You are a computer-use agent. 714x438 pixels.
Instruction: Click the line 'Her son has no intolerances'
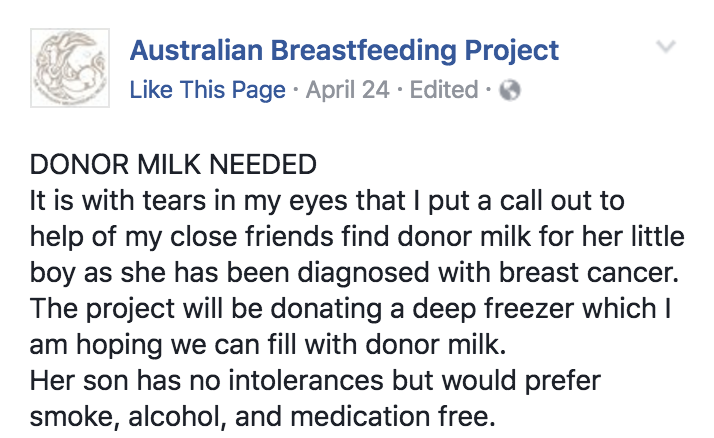click(x=315, y=381)
